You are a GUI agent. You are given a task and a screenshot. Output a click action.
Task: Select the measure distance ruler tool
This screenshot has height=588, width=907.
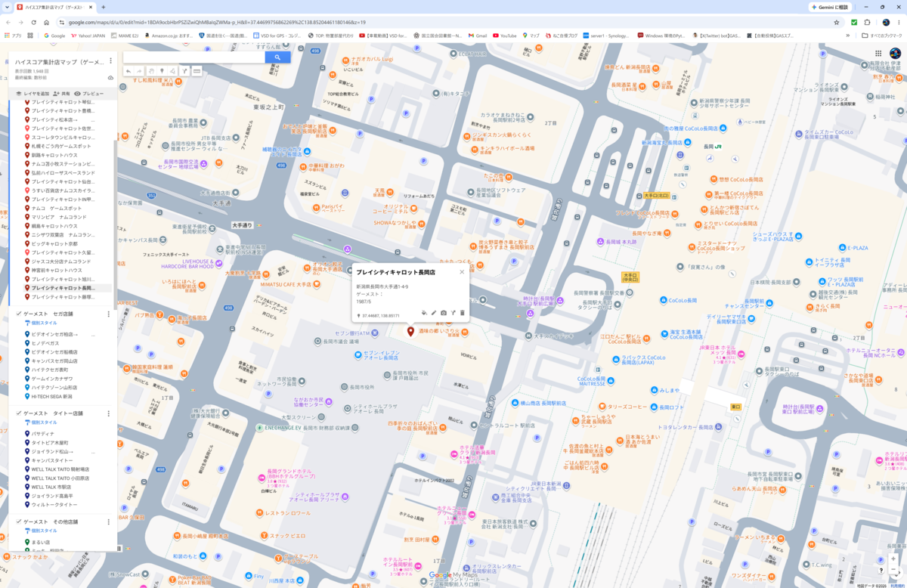pos(197,71)
